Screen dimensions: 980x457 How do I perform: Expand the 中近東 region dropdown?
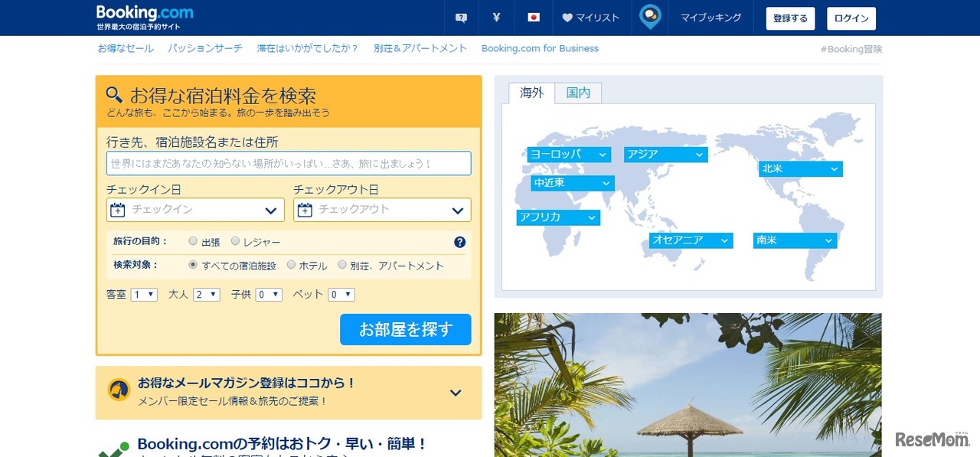[x=573, y=183]
